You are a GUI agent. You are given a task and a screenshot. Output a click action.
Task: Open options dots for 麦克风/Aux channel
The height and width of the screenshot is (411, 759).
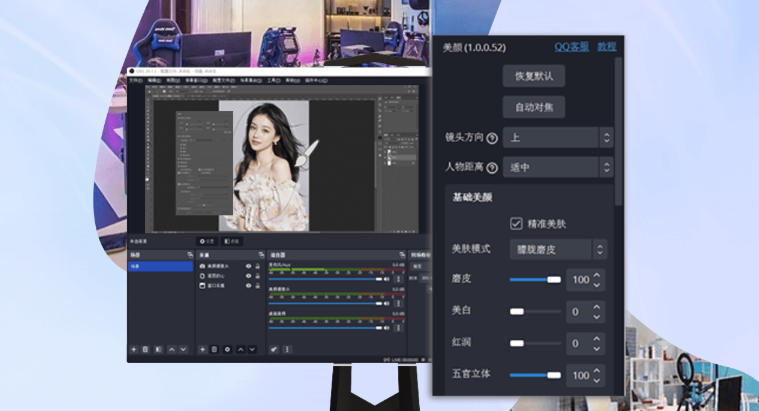point(398,279)
